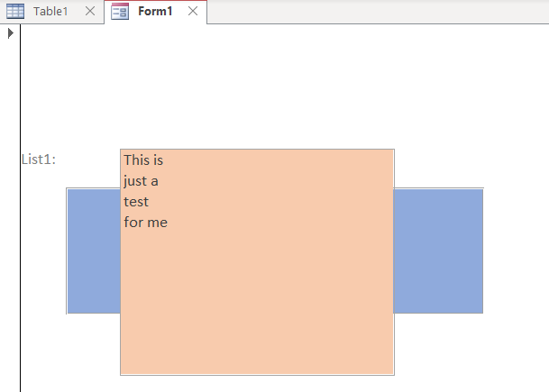This screenshot has width=549, height=392.
Task: Select "This is" list item
Action: point(257,160)
